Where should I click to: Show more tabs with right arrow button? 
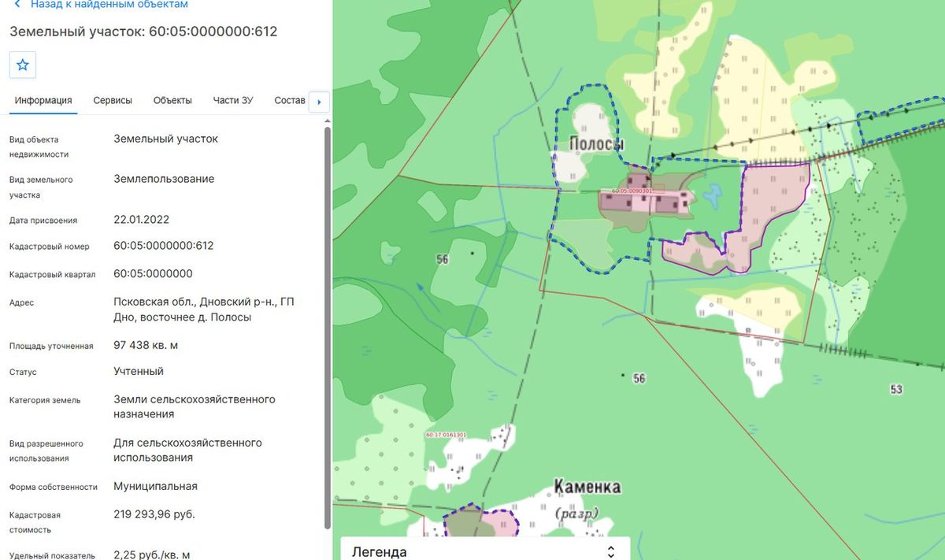[x=319, y=102]
